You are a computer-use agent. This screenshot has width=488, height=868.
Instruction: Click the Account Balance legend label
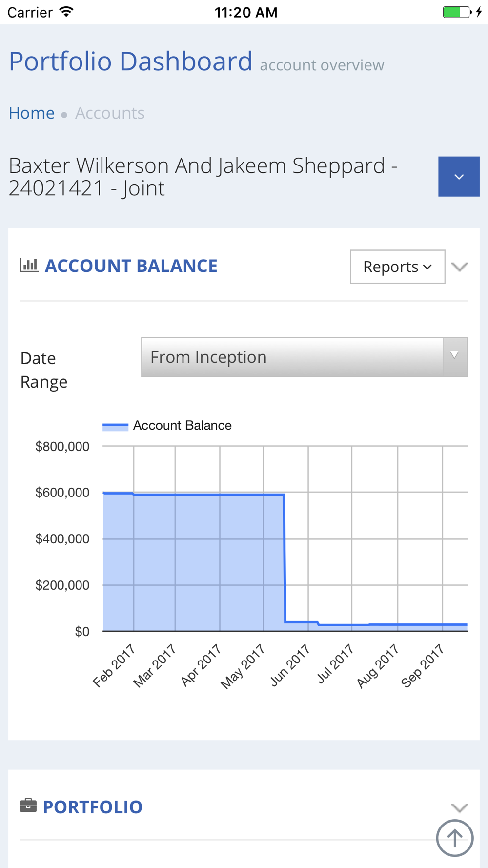coord(182,425)
